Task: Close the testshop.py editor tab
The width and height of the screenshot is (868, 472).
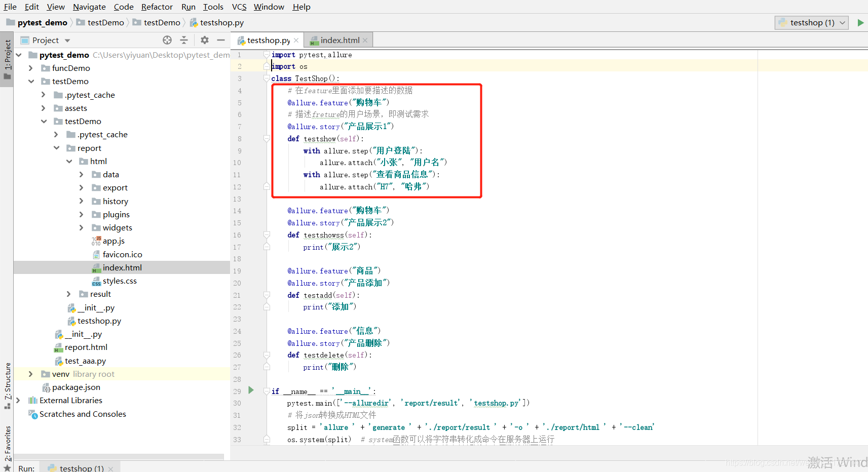Action: pyautogui.click(x=296, y=41)
